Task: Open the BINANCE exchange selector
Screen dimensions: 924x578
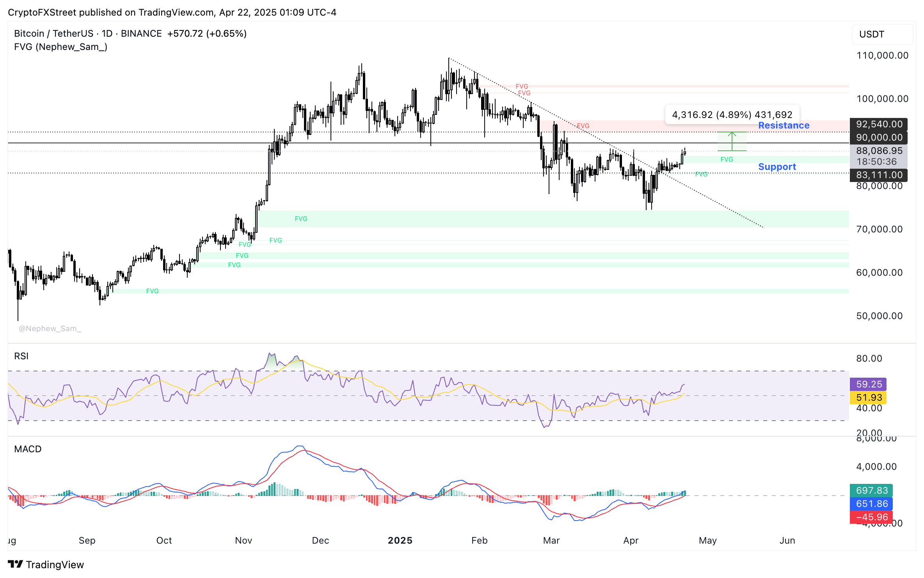Action: pos(140,33)
